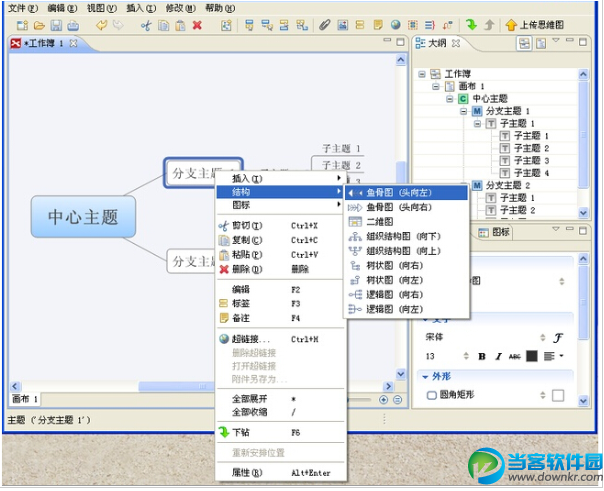Open the 文件 menu
The height and width of the screenshot is (491, 604).
point(22,8)
